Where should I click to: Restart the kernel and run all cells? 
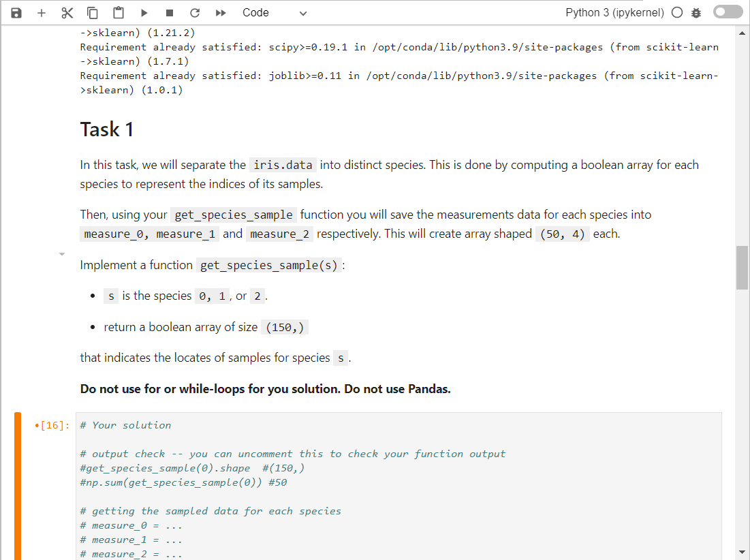(x=221, y=13)
